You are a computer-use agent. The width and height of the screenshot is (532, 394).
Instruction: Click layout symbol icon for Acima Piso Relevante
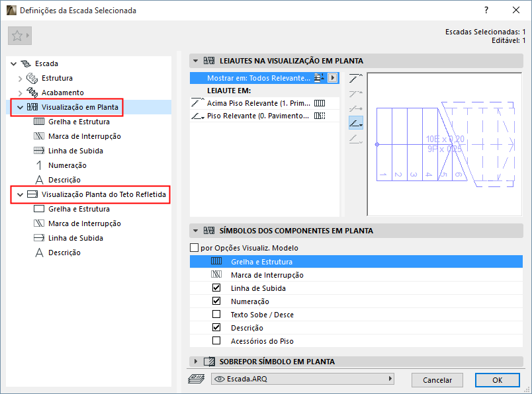pos(320,103)
